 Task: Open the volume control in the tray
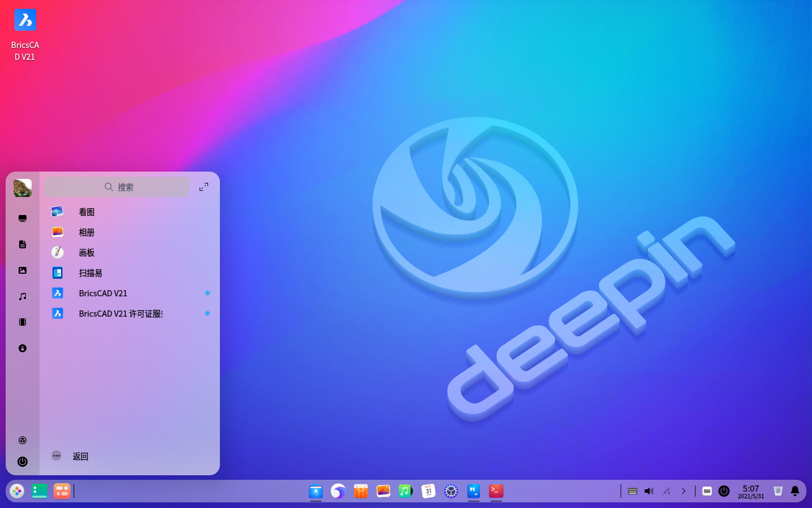[650, 491]
